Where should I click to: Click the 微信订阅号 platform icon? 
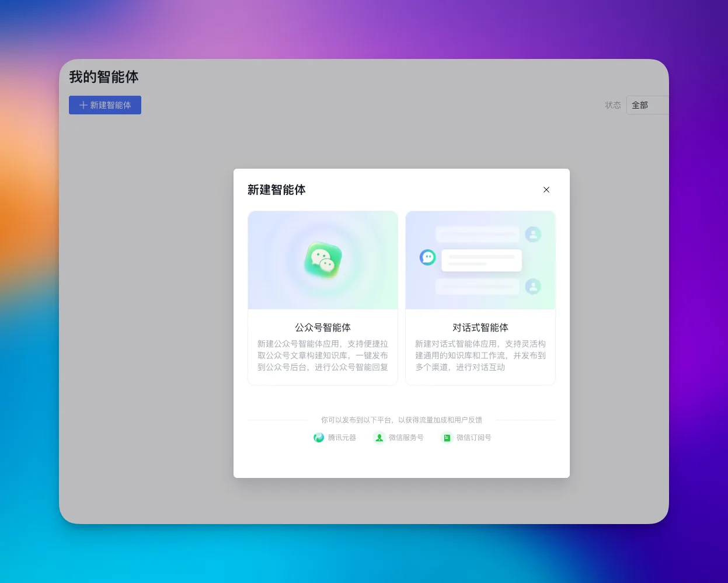[447, 438]
